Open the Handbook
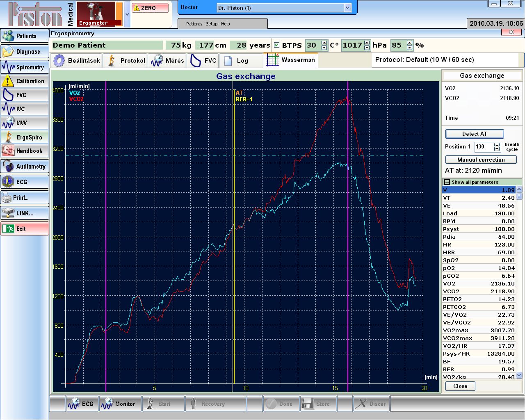Viewport: 525px width, 420px height. (25, 151)
